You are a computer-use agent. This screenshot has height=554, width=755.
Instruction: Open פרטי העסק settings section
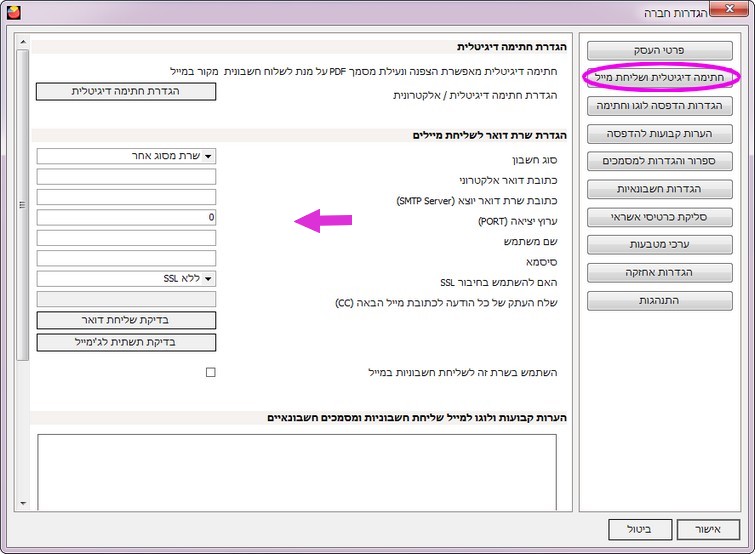pyautogui.click(x=660, y=51)
